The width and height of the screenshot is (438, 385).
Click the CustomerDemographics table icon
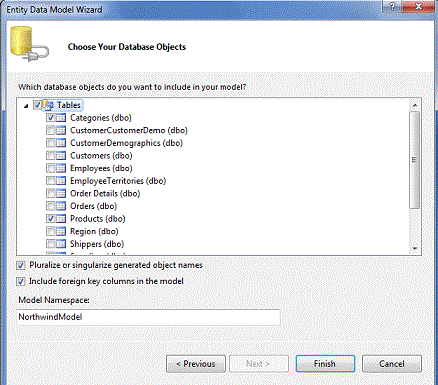pos(61,143)
